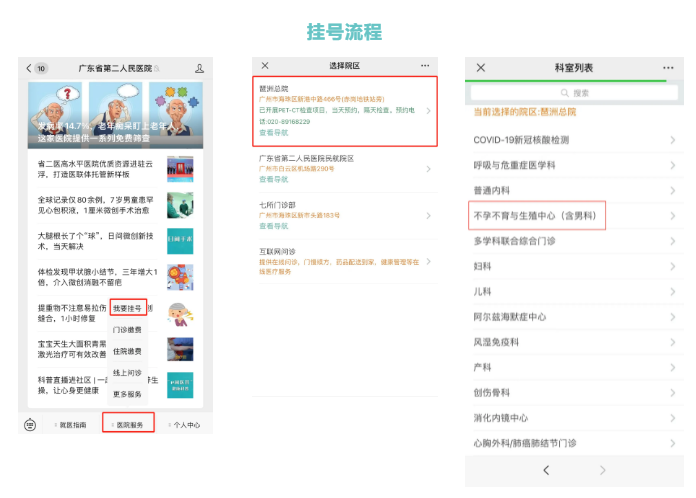
Task: Open profile icon beside hospital name
Action: click(x=199, y=68)
